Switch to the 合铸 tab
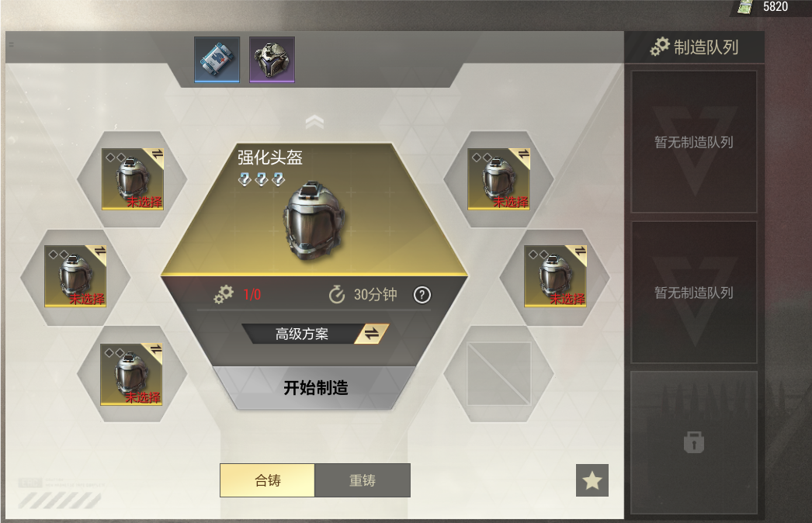The height and width of the screenshot is (523, 812). (x=267, y=480)
